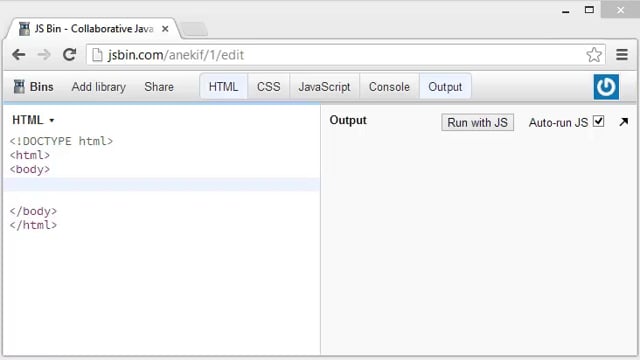Show the Console panel

coord(389,87)
